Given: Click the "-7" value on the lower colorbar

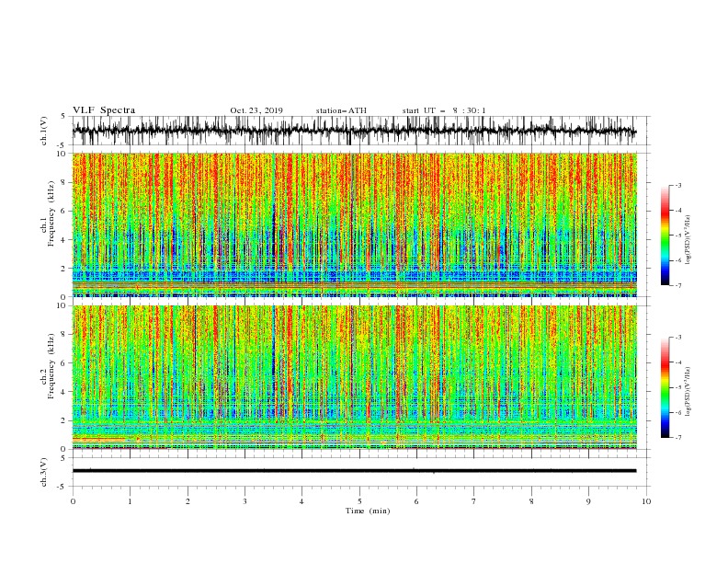Looking at the screenshot, I should 678,437.
